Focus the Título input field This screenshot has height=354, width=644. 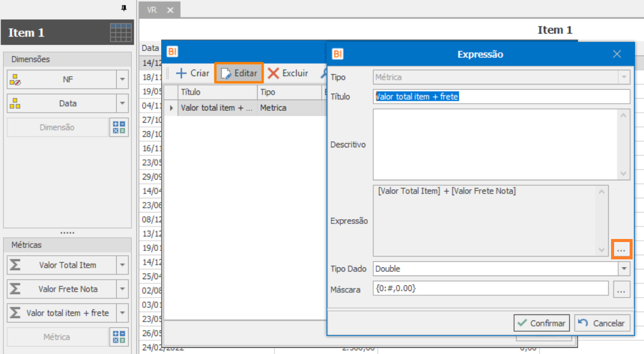click(501, 96)
